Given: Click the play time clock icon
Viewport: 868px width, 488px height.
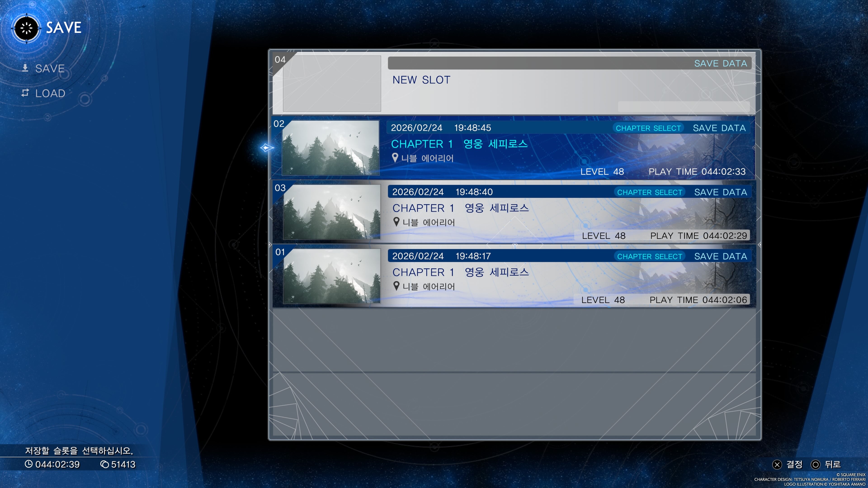Looking at the screenshot, I should point(29,464).
